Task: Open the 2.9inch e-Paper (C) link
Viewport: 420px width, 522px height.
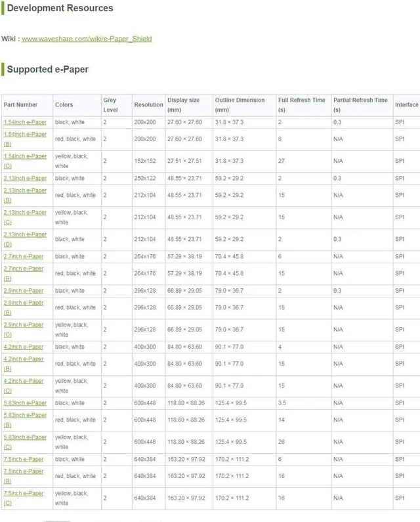Action: point(23,330)
